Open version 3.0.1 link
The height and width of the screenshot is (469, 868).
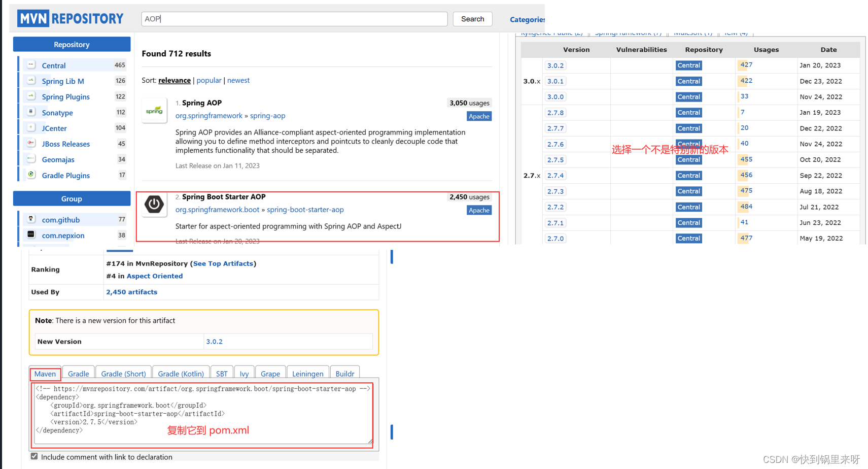pyautogui.click(x=555, y=81)
